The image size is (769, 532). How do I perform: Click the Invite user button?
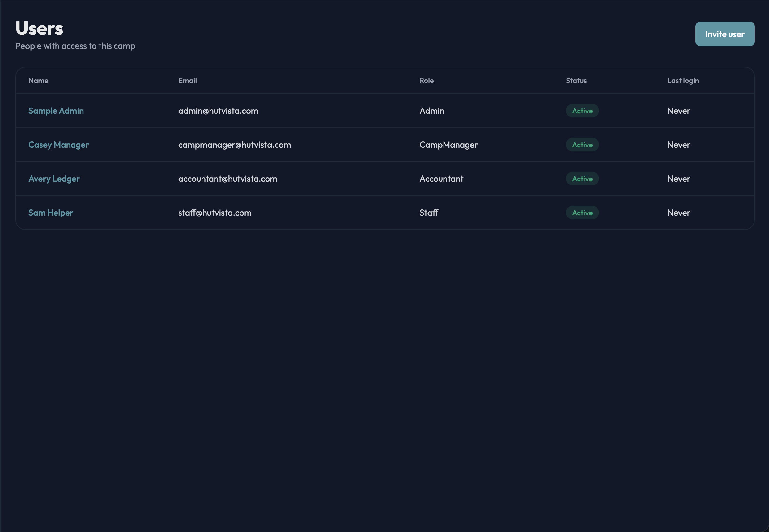tap(725, 34)
